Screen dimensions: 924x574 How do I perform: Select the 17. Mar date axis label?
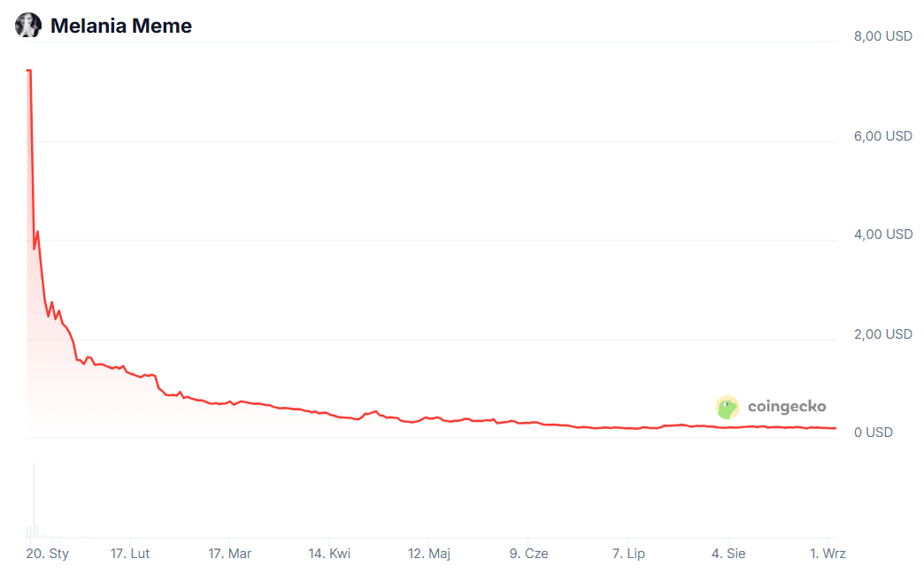pos(229,554)
